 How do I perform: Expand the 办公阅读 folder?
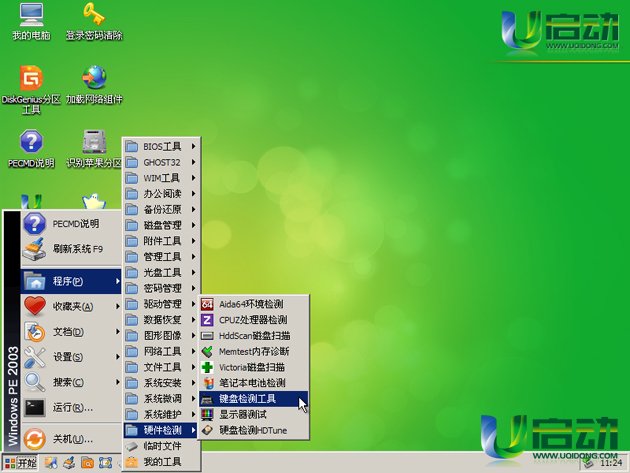pyautogui.click(x=161, y=194)
